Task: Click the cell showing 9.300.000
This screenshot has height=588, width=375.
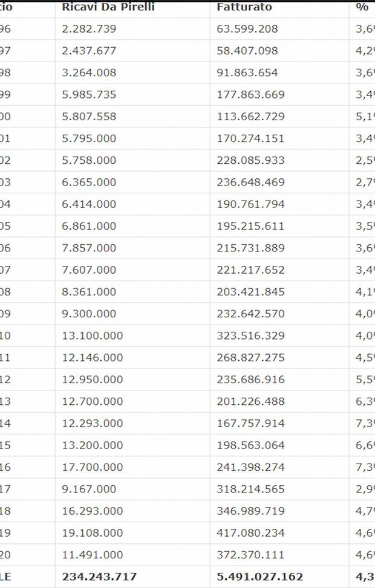Action: tap(89, 314)
